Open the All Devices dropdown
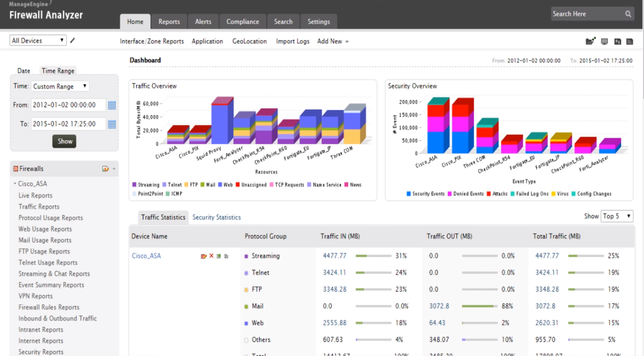Viewport: 644px width, 356px height. [x=38, y=41]
